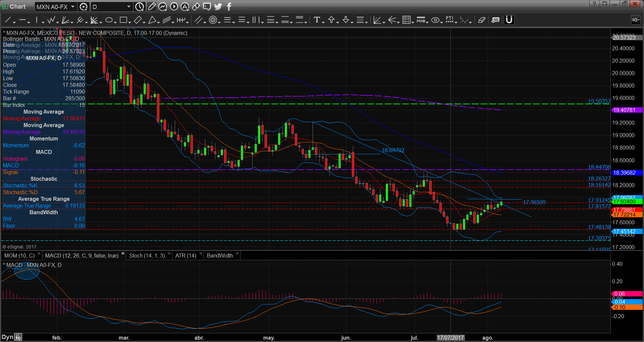Select the rectangle drawing tool

click(x=123, y=20)
